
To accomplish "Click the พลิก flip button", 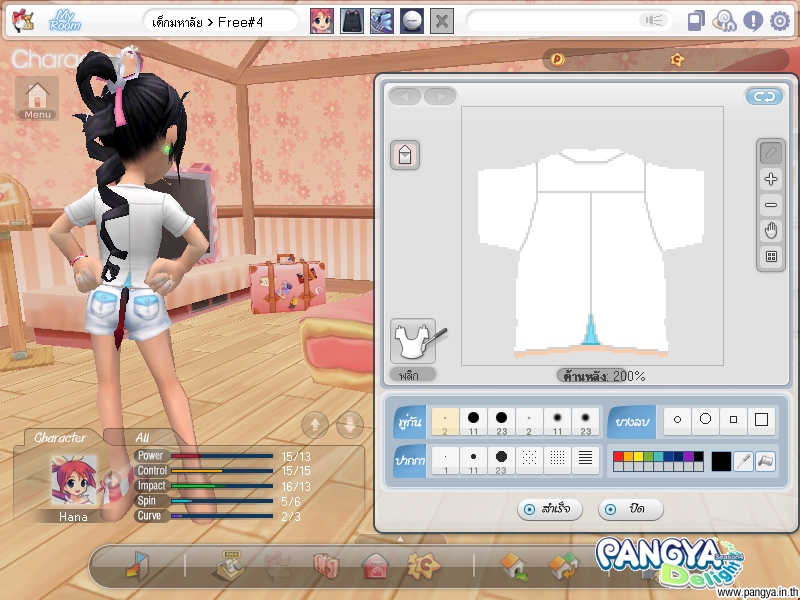I will (x=413, y=376).
